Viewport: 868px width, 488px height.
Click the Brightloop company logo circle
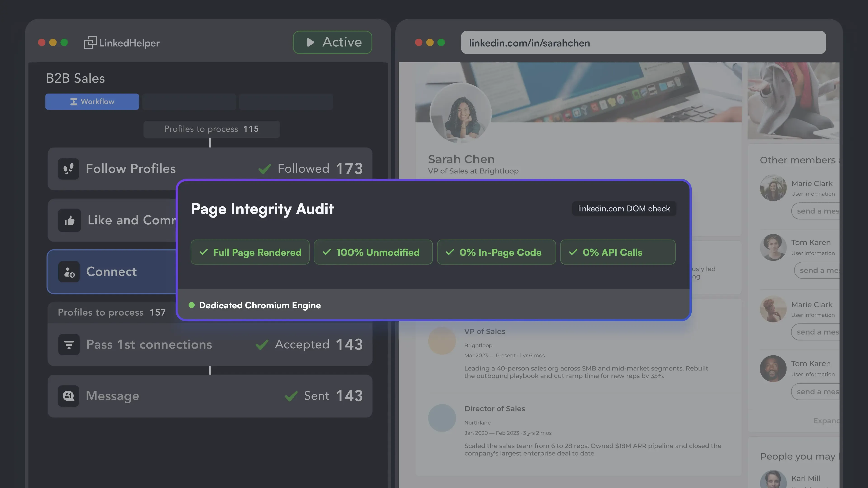click(x=442, y=341)
